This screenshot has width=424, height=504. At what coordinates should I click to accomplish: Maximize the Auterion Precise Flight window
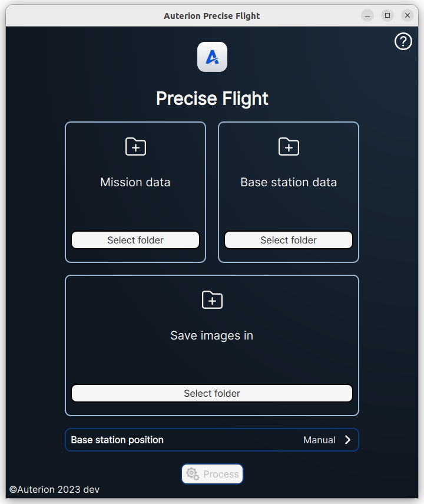[x=387, y=15]
